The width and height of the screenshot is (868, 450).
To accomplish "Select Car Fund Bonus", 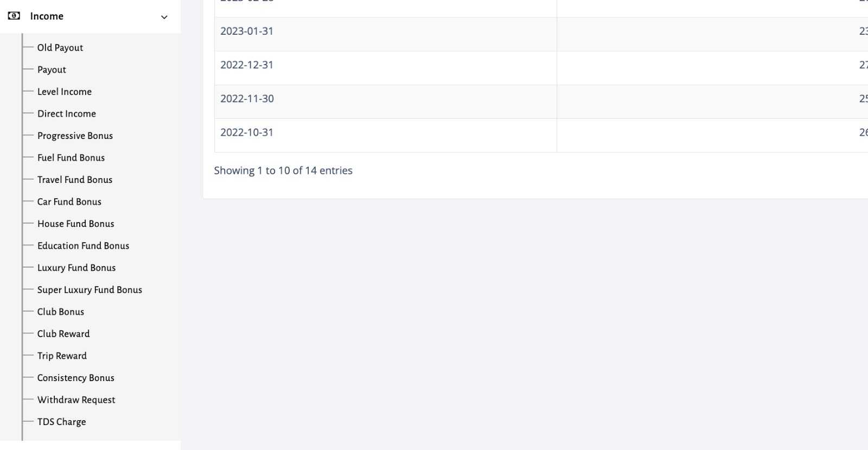I will pyautogui.click(x=69, y=202).
